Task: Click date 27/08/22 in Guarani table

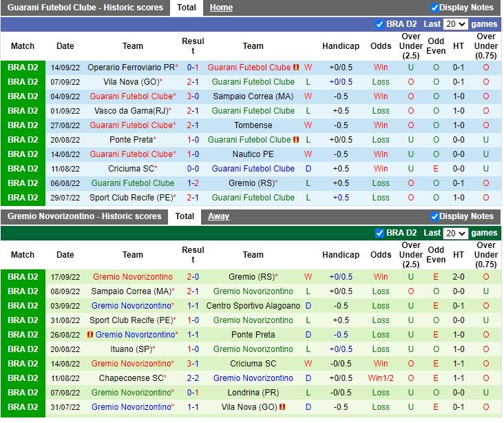Action: pyautogui.click(x=65, y=125)
